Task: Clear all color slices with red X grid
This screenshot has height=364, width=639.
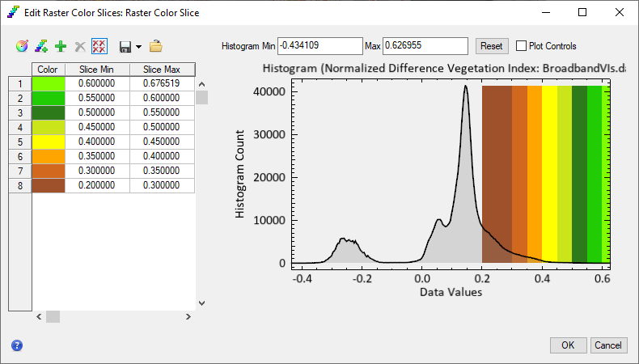Action: click(99, 47)
